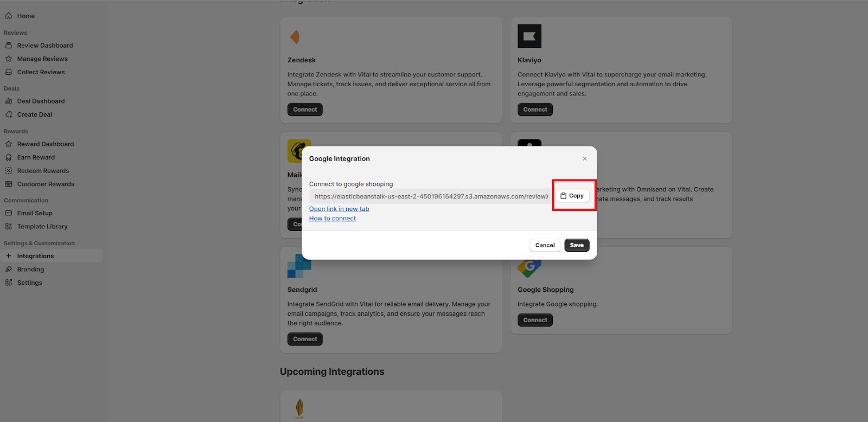
Task: Click the 'Reviews' sidebar section header
Action: pos(15,33)
